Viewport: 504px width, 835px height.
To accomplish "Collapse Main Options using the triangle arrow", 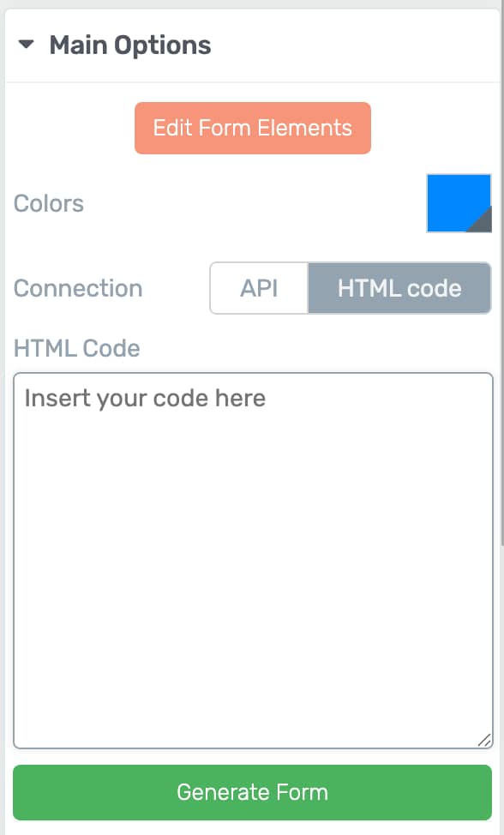I will coord(26,45).
